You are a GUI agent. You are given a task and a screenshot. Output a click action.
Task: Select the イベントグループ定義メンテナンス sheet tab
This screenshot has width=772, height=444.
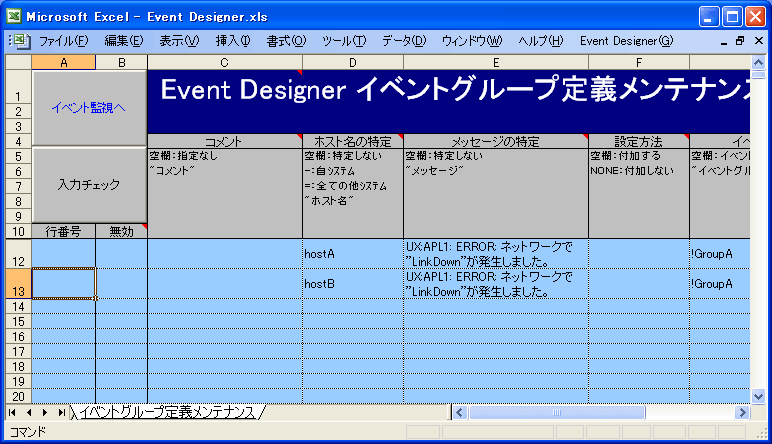(167, 412)
